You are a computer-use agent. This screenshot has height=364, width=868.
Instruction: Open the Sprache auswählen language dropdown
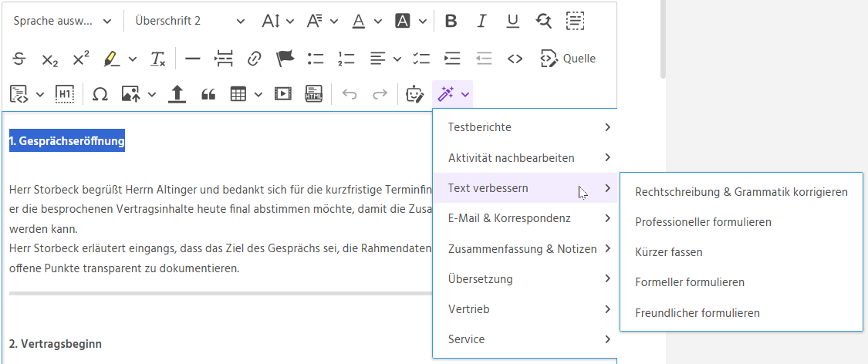(x=62, y=21)
